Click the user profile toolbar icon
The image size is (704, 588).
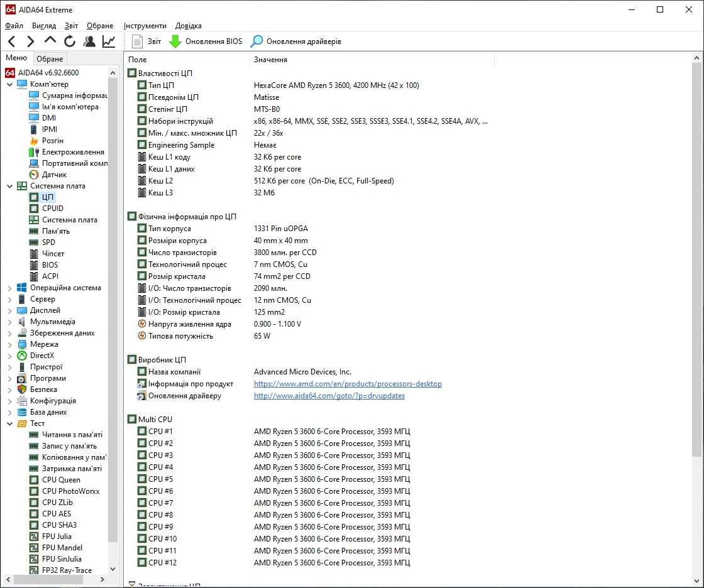(89, 41)
